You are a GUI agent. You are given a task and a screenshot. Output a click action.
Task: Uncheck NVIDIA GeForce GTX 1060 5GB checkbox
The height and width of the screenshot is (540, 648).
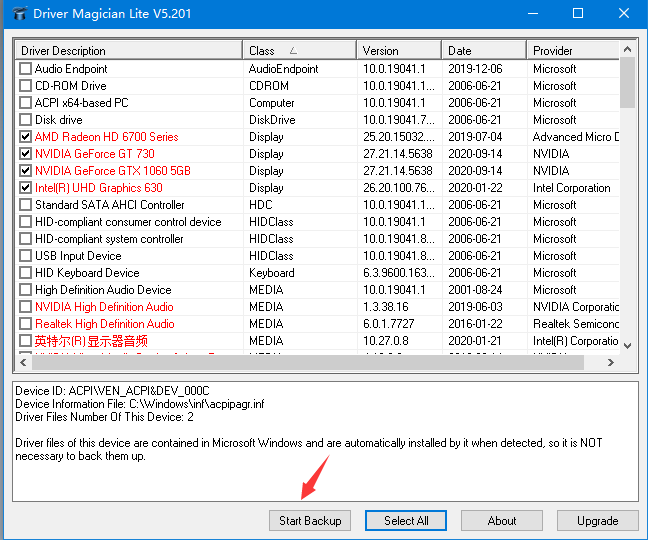click(x=26, y=171)
